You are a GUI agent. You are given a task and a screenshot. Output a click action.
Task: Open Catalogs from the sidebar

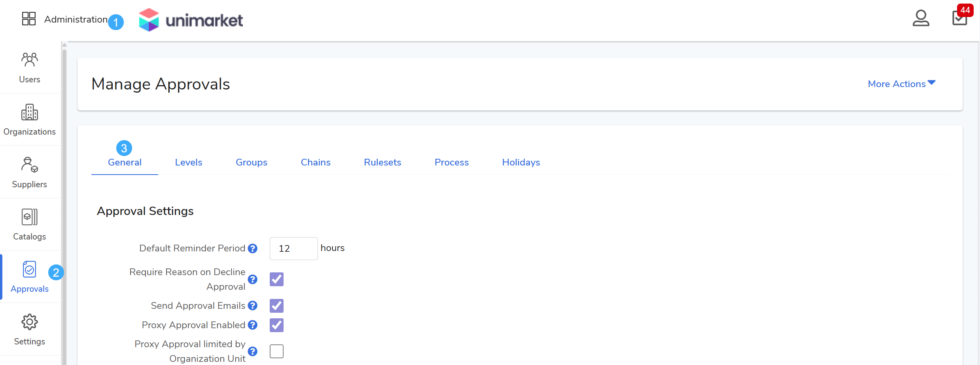pyautogui.click(x=30, y=217)
